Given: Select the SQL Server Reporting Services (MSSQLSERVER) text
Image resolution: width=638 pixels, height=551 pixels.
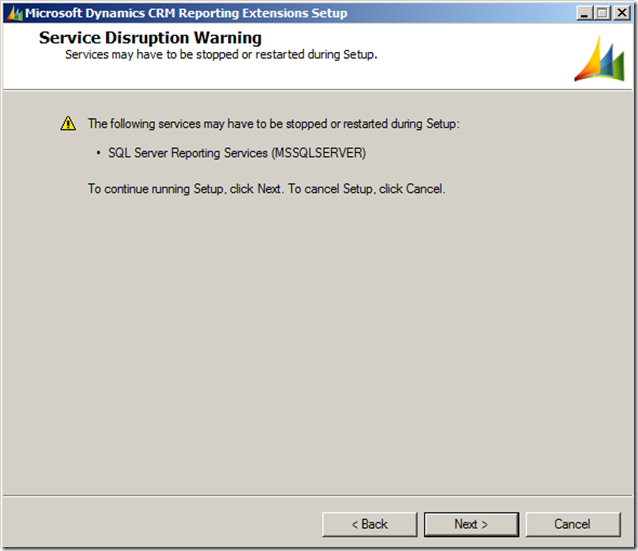Looking at the screenshot, I should click(x=237, y=153).
